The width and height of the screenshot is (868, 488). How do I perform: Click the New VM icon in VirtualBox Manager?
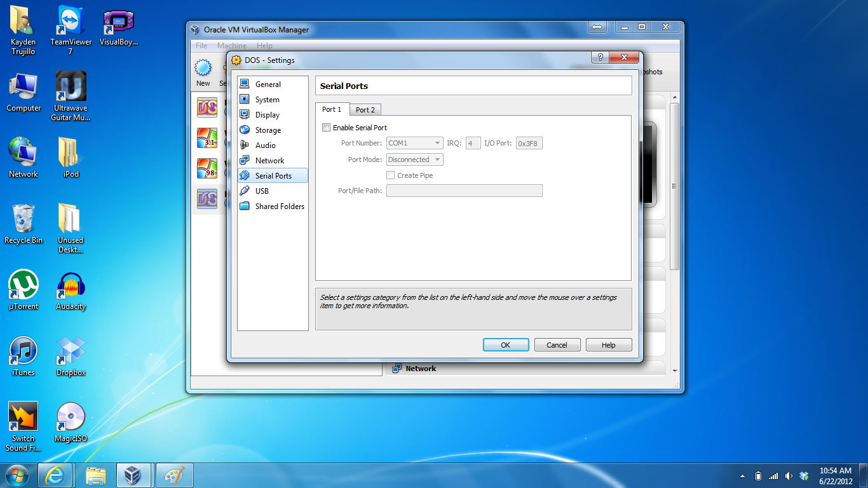click(203, 67)
